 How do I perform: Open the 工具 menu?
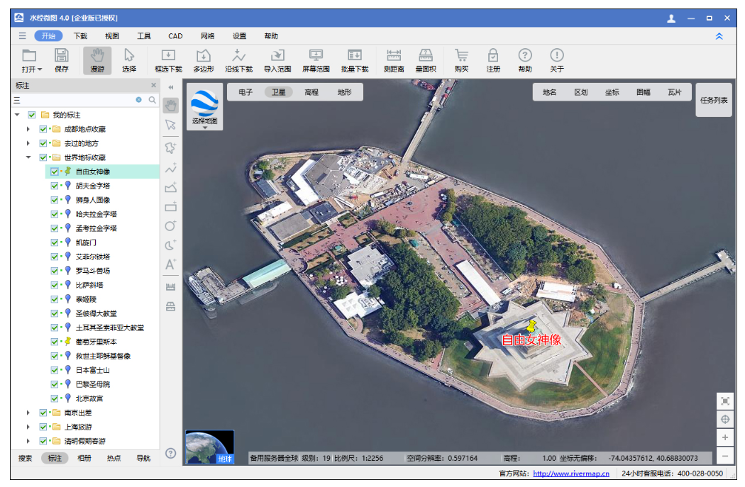(x=144, y=35)
